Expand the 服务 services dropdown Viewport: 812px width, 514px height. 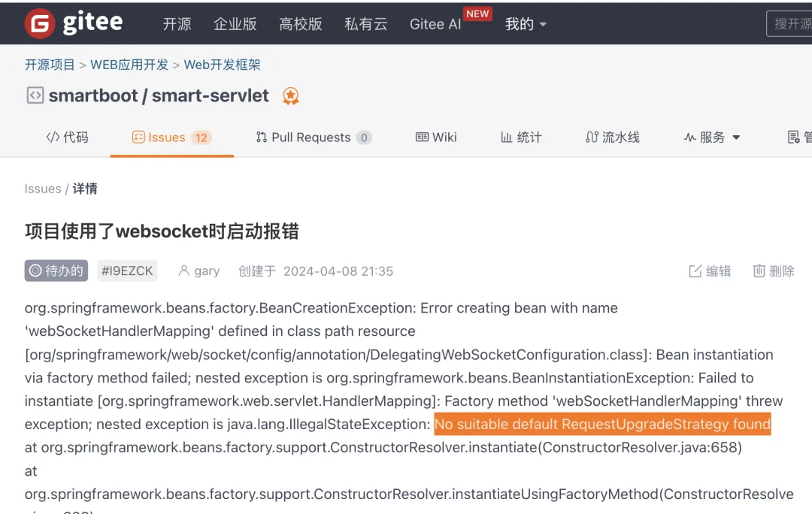pos(712,138)
